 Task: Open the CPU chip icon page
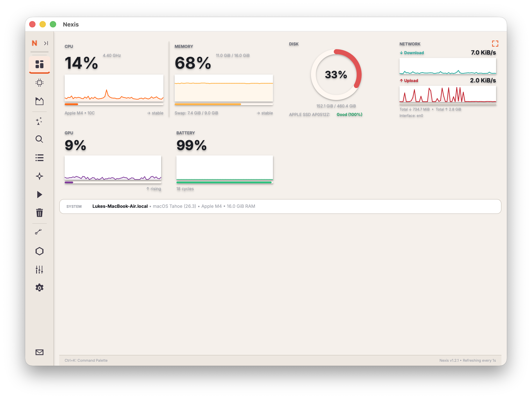point(40,83)
